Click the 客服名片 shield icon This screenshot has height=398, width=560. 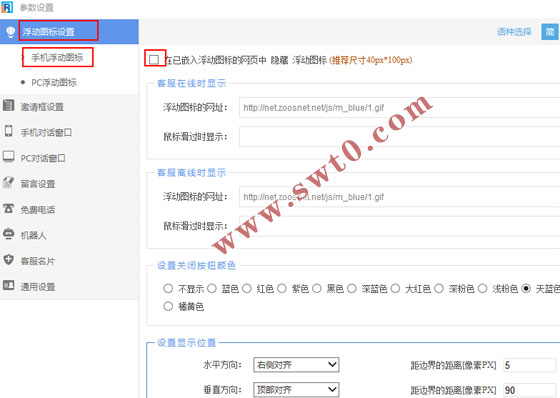click(x=8, y=259)
